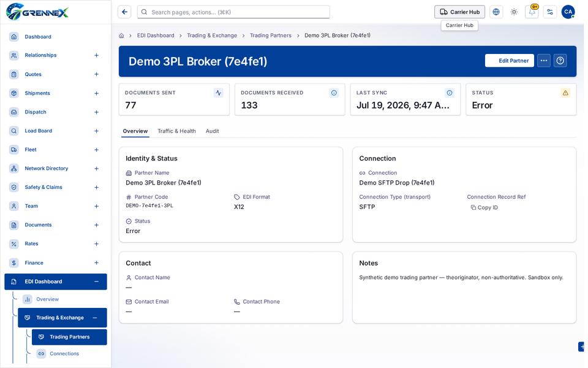Open the language globe icon
The width and height of the screenshot is (588, 368).
[x=496, y=12]
